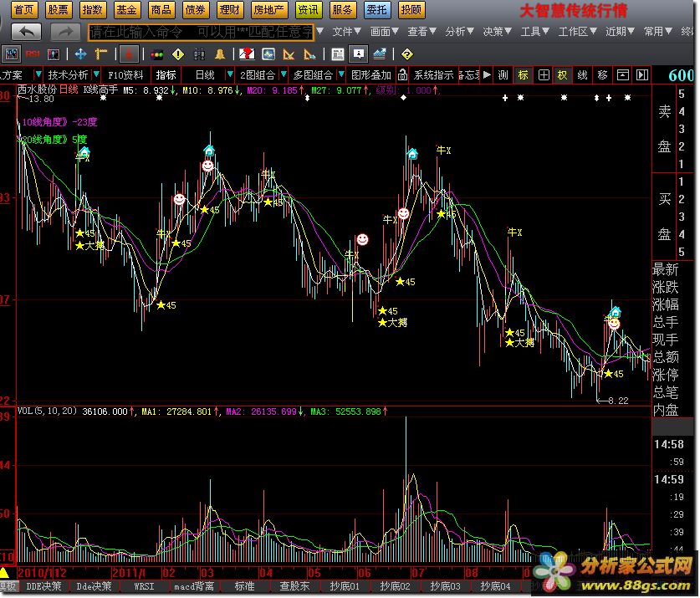The width and height of the screenshot is (700, 598).
Task: Expand the 画面 menu
Action: point(384,32)
